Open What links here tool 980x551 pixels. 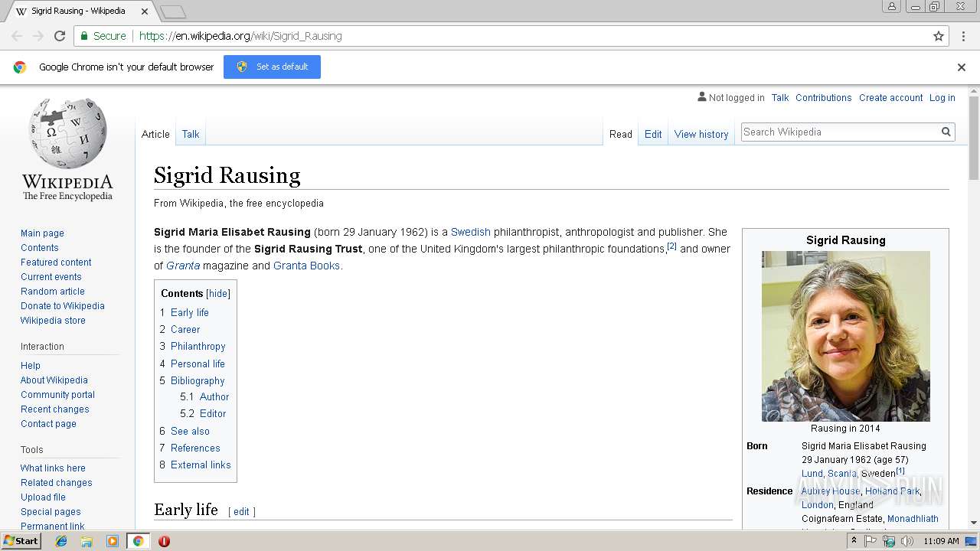point(53,468)
